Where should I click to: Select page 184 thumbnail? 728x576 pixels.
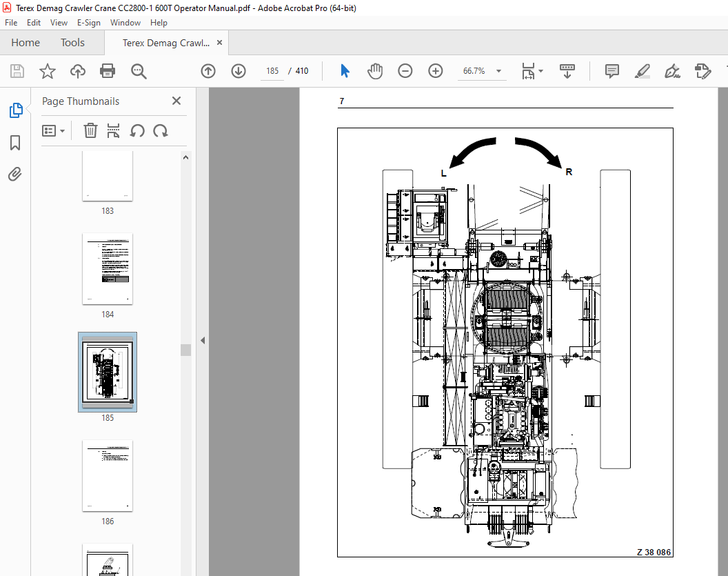pyautogui.click(x=108, y=269)
